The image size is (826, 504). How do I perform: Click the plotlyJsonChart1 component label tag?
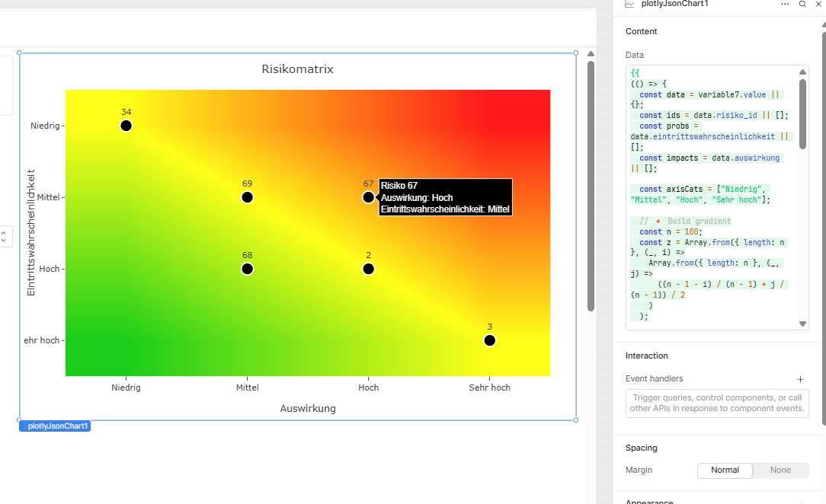pos(55,426)
